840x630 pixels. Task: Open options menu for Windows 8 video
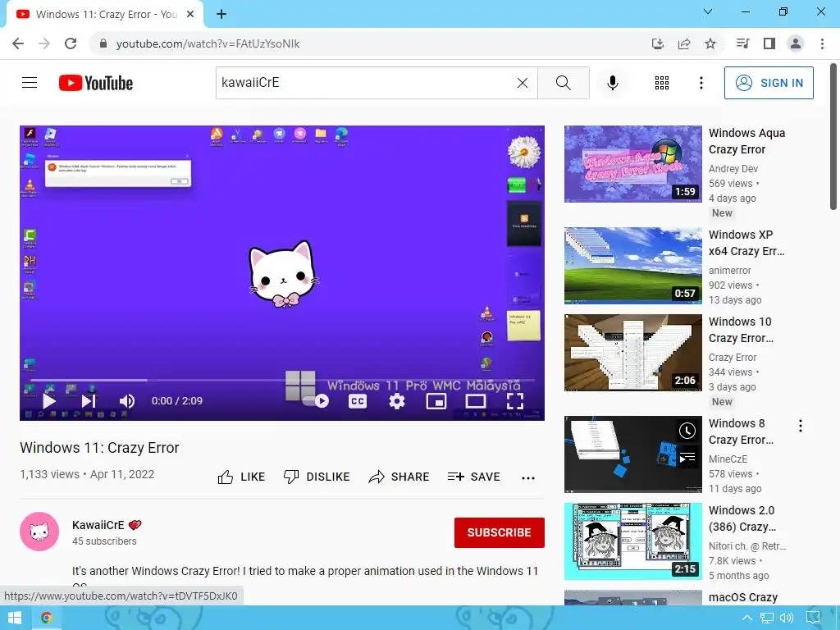click(801, 426)
